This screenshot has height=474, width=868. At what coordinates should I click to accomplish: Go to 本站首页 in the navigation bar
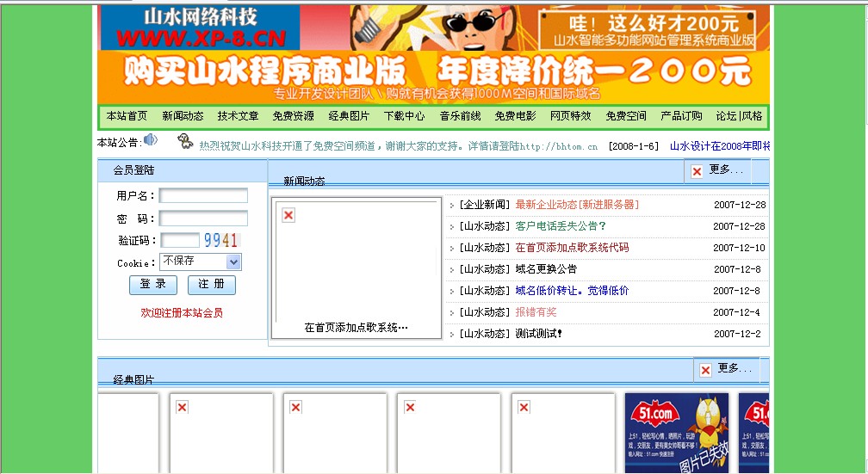[x=127, y=115]
